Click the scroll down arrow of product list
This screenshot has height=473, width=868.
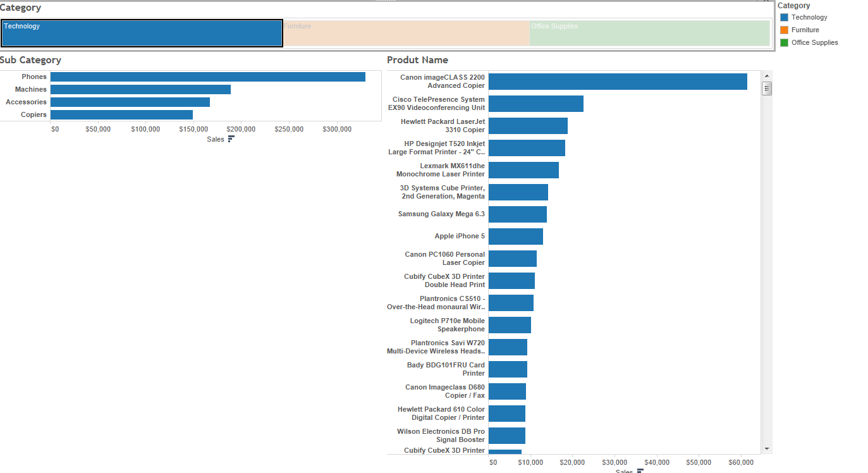(767, 448)
